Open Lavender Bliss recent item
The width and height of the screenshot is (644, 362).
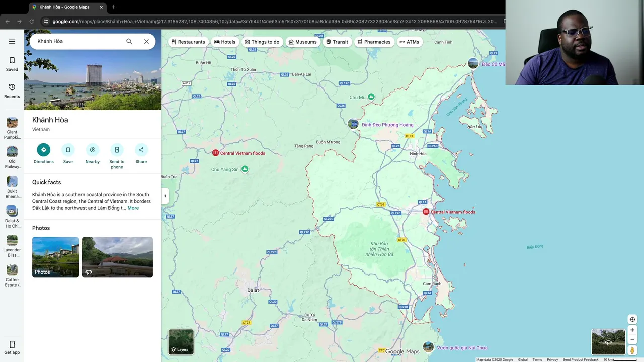[12, 246]
